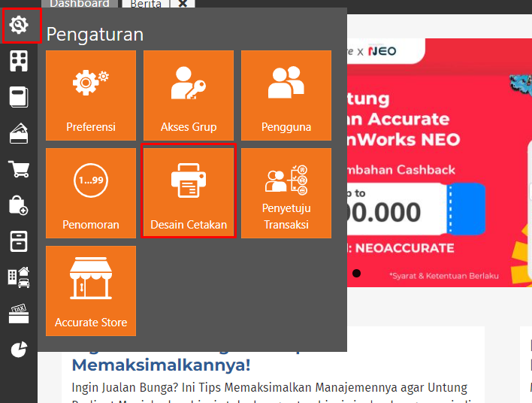The width and height of the screenshot is (532, 403).
Task: Close the Berita tab with the X
Action: [183, 4]
